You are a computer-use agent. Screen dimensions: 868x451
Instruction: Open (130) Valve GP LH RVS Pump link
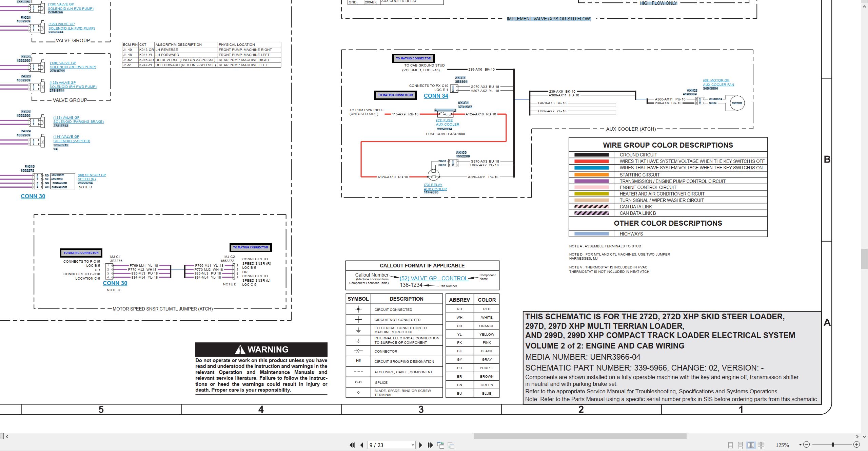coord(71,6)
